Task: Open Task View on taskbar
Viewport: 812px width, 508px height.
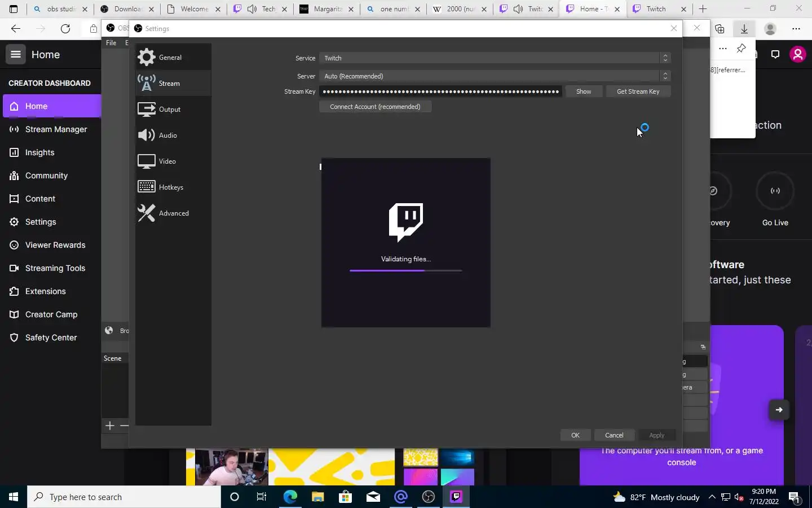Action: 262,497
